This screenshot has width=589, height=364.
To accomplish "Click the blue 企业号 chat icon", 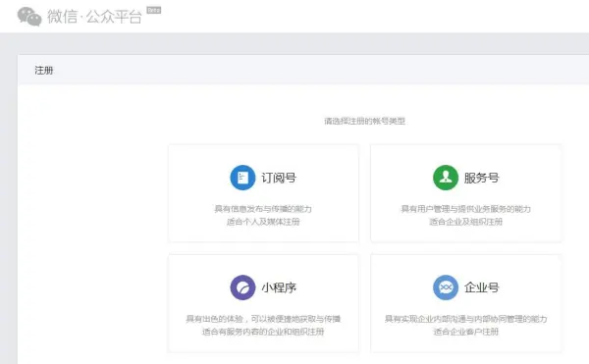I will coord(446,287).
